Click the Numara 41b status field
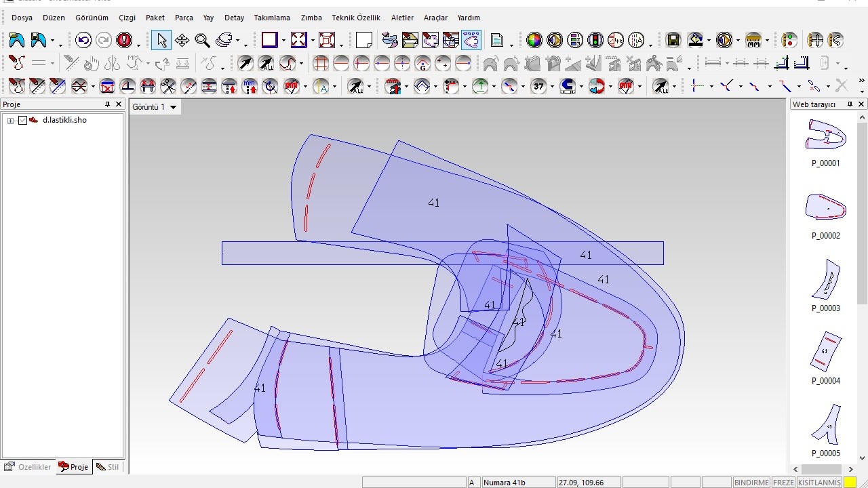This screenshot has height=488, width=868. coord(518,483)
